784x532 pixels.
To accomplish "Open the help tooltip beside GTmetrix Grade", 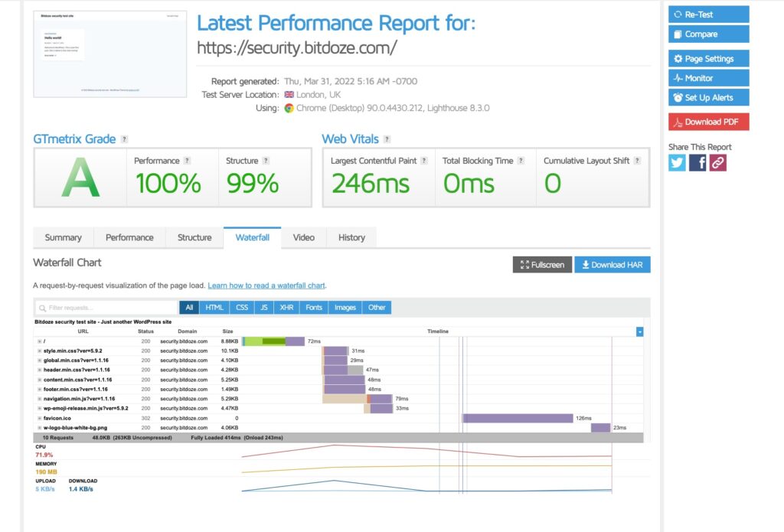I will pos(124,139).
